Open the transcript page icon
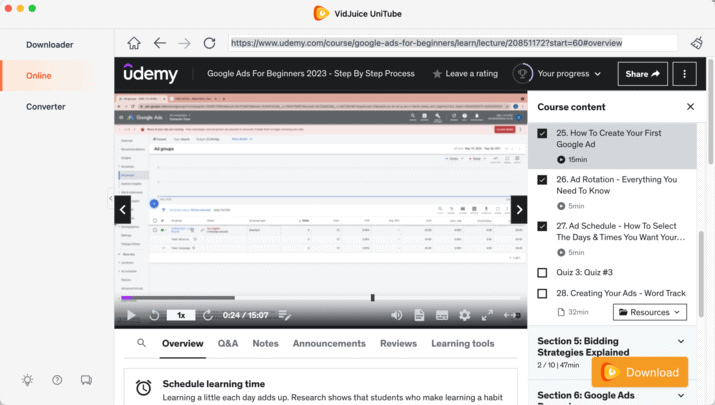The height and width of the screenshot is (405, 715). [420, 315]
